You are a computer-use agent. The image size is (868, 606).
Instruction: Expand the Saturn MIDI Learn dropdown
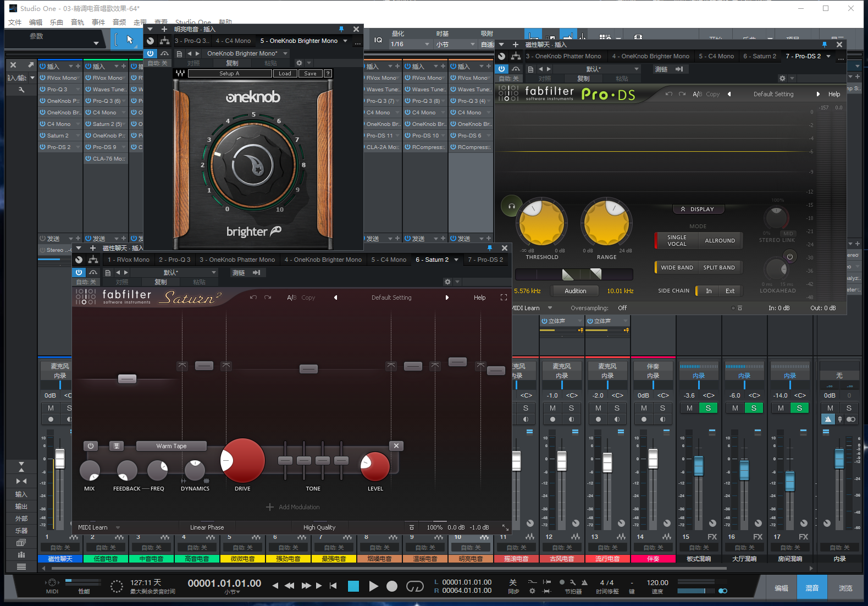point(118,527)
